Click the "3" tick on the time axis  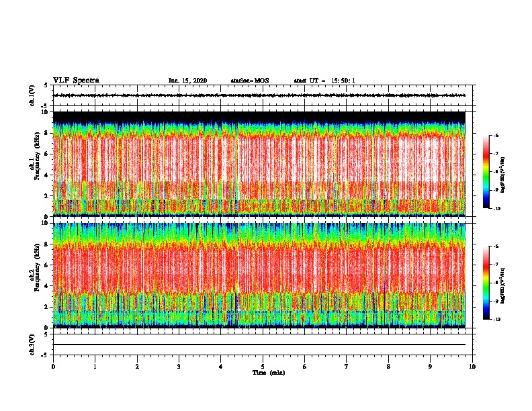179,367
